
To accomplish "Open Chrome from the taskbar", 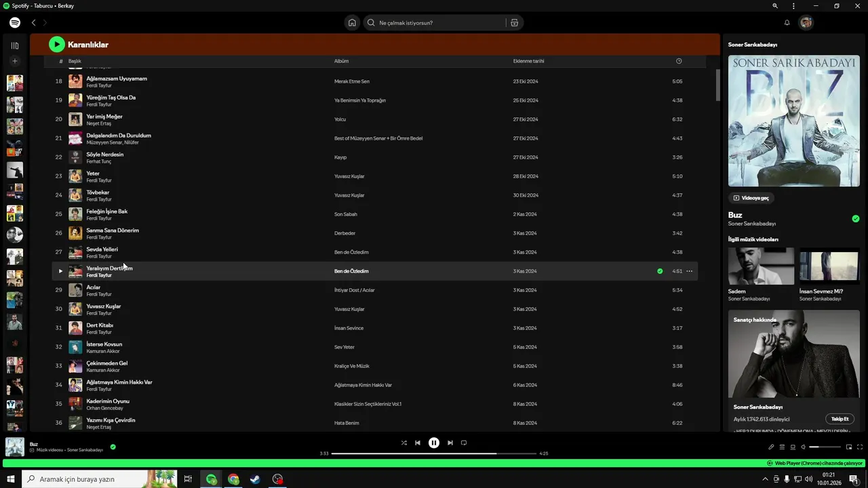I will (233, 479).
